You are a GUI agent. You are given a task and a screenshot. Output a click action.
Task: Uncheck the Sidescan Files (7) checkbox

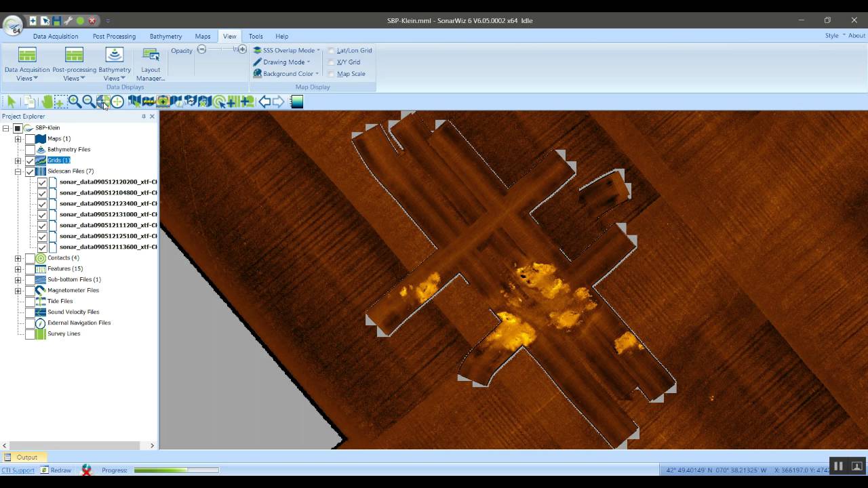pyautogui.click(x=30, y=171)
